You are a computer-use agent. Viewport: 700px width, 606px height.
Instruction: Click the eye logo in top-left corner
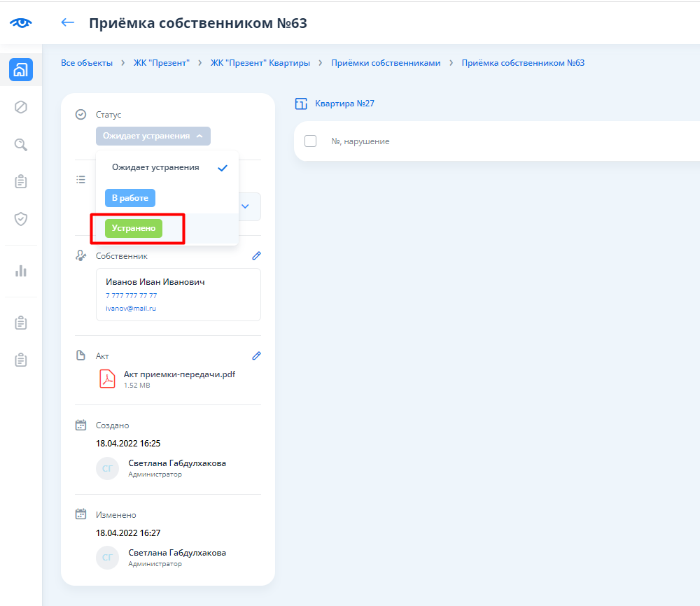pos(21,22)
